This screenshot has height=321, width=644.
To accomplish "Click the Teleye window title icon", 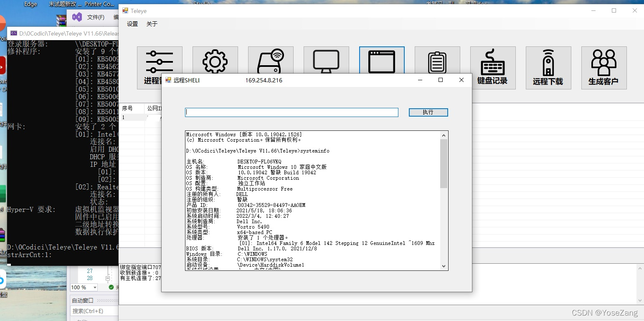I will pyautogui.click(x=125, y=11).
